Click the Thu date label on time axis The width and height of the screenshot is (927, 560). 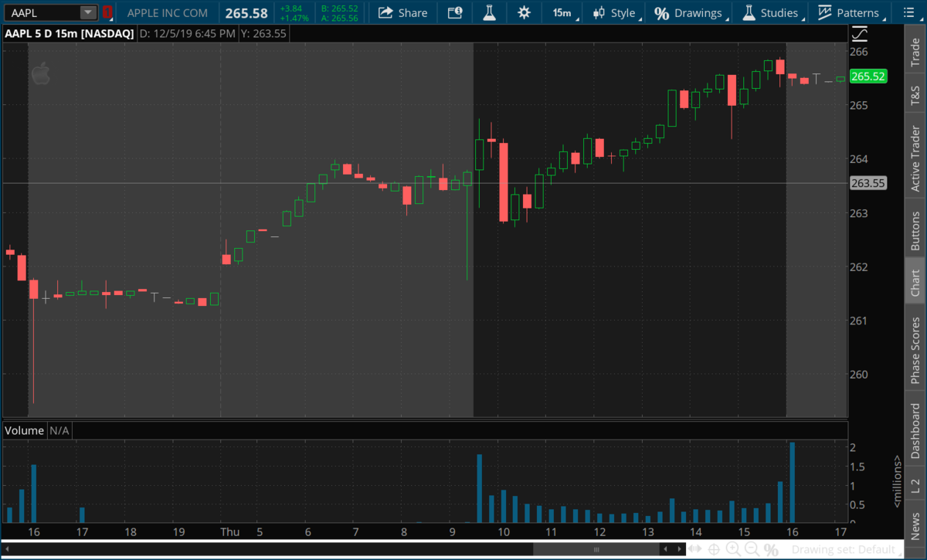click(x=229, y=532)
